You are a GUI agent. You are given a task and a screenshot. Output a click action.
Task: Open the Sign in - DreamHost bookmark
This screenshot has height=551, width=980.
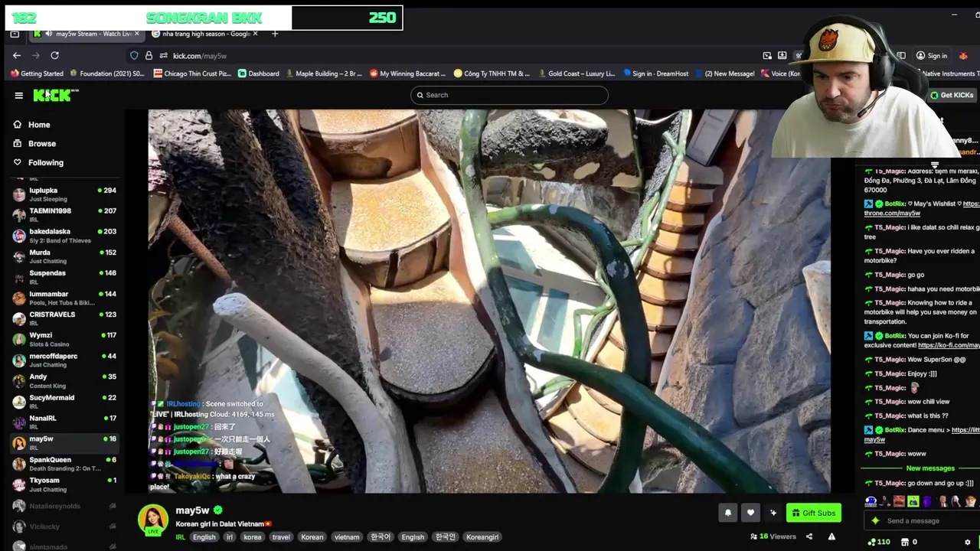coord(655,73)
